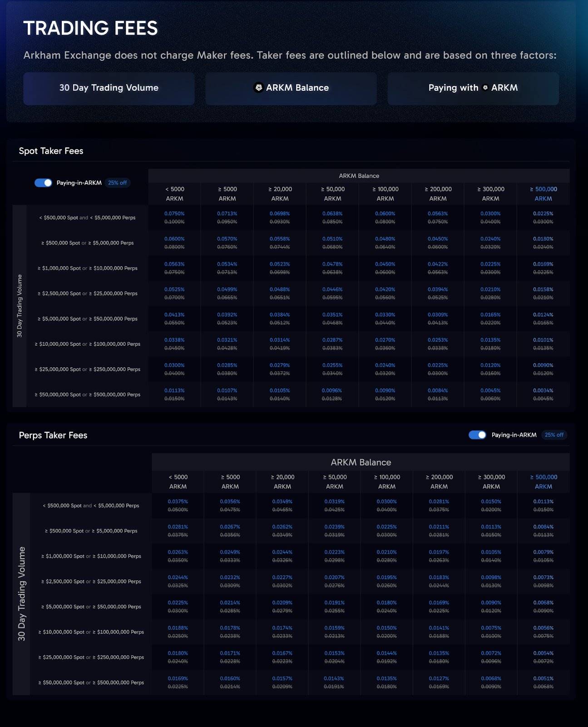Click the < 5000 ARKM header in Spot table
588x727 pixels.
click(174, 194)
